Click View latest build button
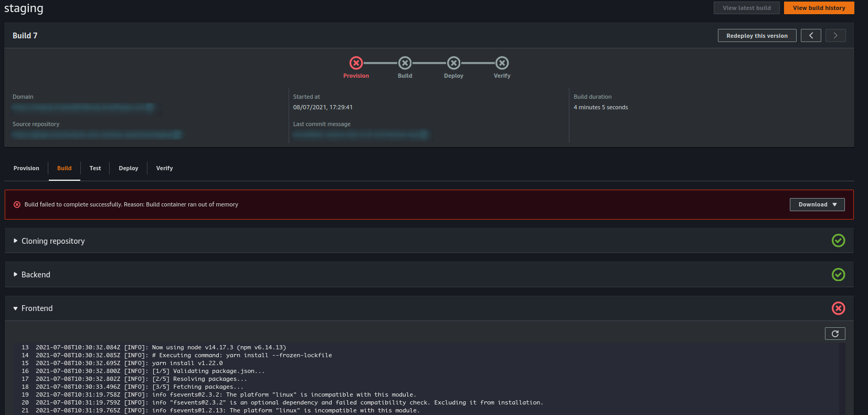 pyautogui.click(x=746, y=8)
